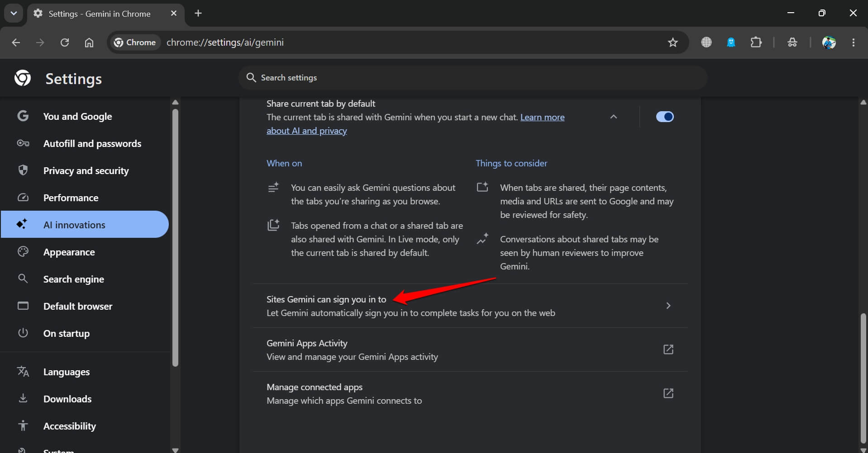The width and height of the screenshot is (868, 453).
Task: Click the sidebar scrollbar thumb
Action: coord(175,237)
